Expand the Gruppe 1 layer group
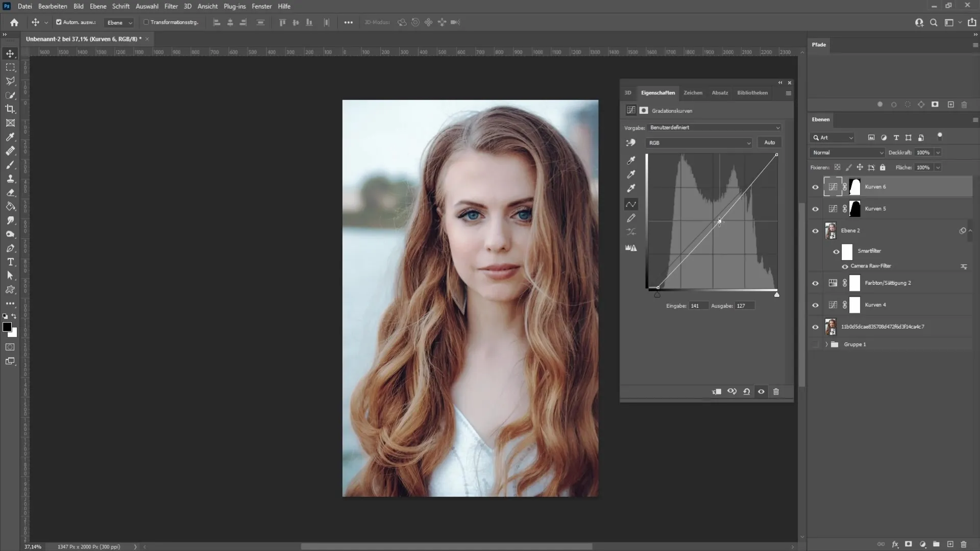 click(x=826, y=344)
